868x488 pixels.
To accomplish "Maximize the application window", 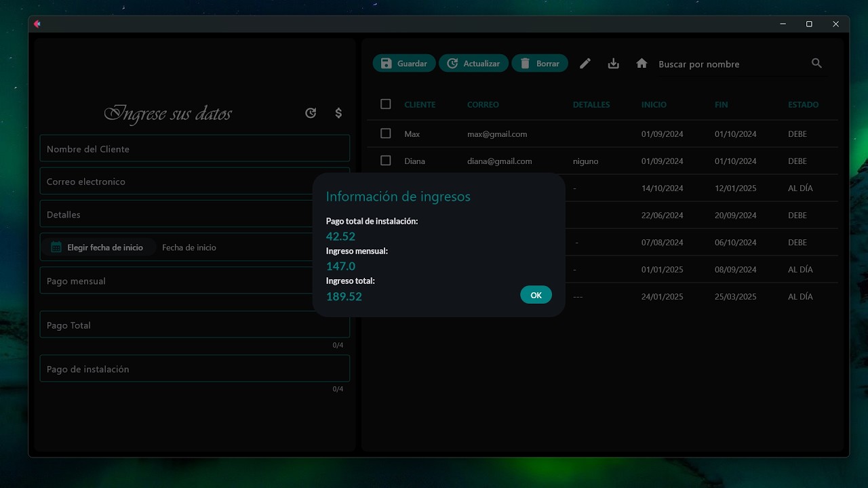I will coord(809,24).
